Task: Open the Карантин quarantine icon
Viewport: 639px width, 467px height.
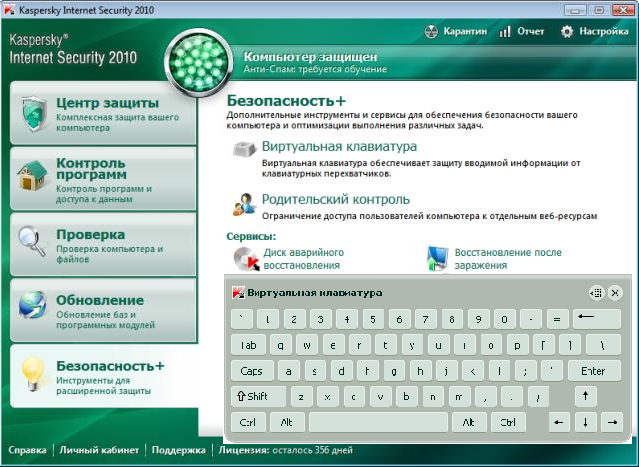Action: point(431,31)
